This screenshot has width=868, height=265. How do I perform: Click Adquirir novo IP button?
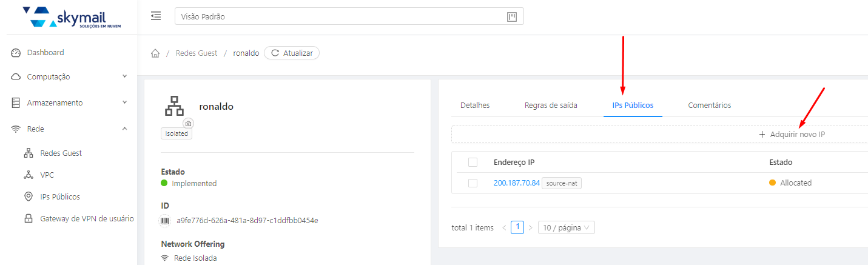(x=792, y=135)
